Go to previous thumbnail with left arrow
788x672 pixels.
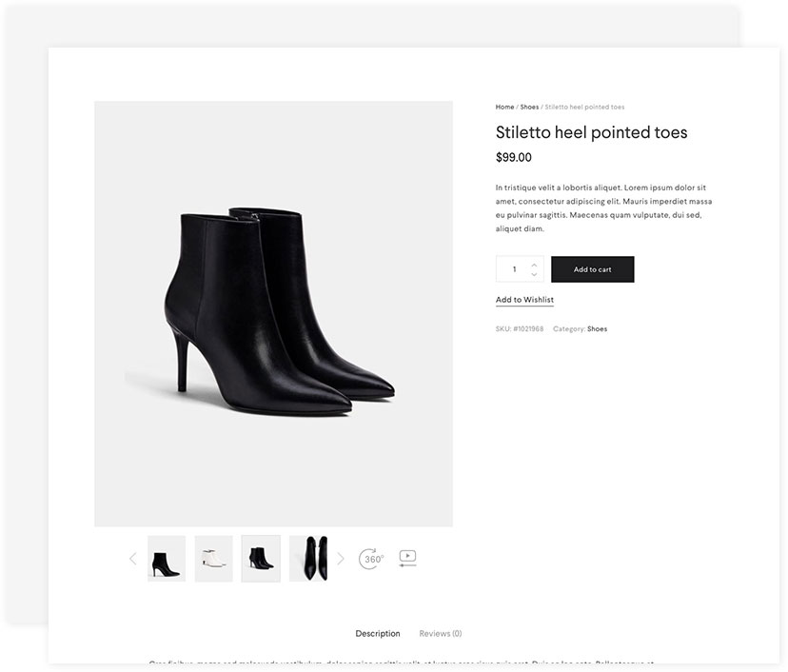pyautogui.click(x=133, y=559)
